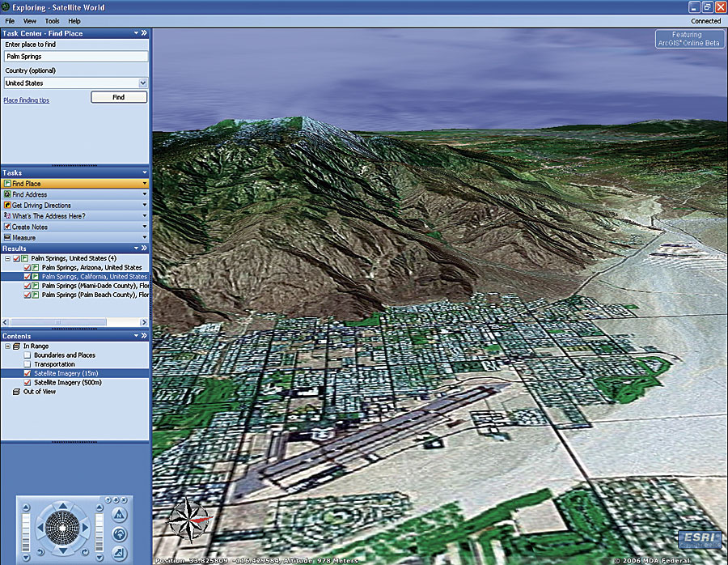Screen dimensions: 728x565
Task: Uncheck the Palm Springs, Arizona result
Action: click(27, 268)
